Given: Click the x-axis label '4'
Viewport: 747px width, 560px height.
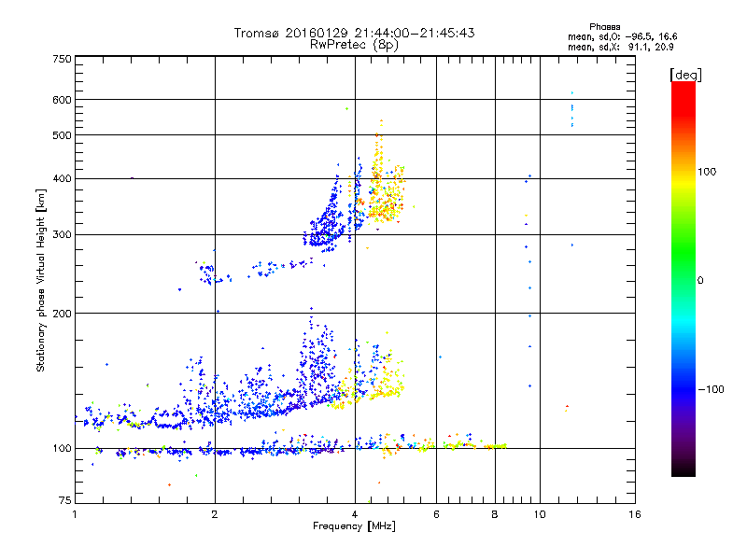Looking at the screenshot, I should pyautogui.click(x=355, y=514).
